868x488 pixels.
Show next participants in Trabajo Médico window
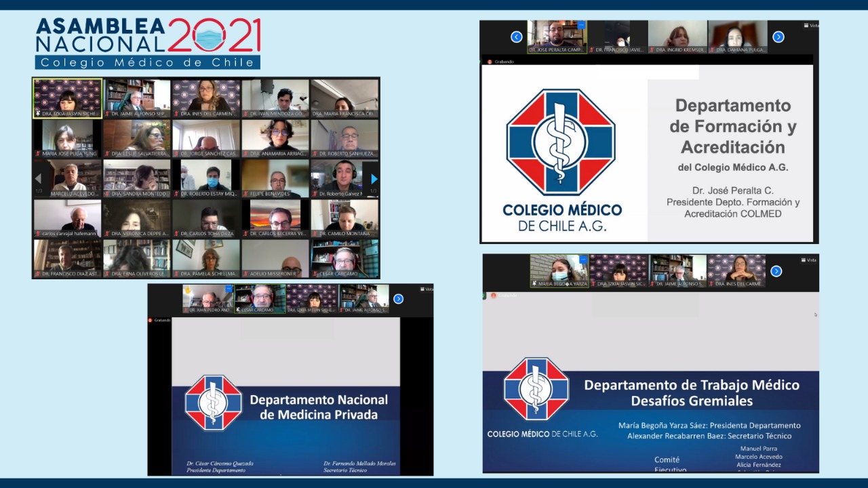776,271
